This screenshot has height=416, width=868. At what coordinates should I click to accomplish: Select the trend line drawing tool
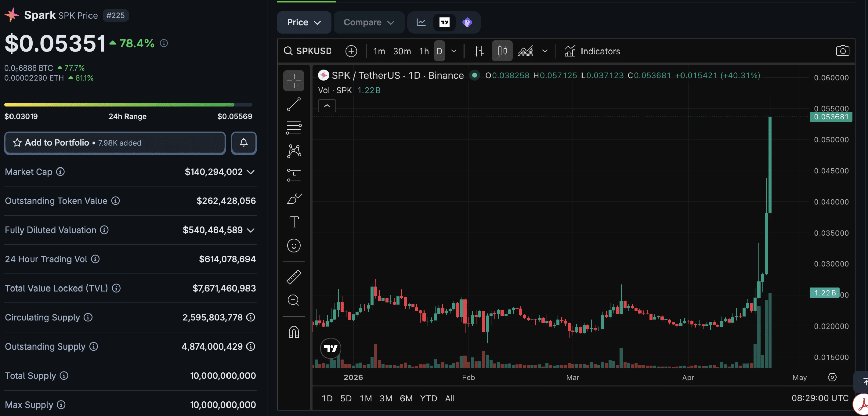click(294, 104)
